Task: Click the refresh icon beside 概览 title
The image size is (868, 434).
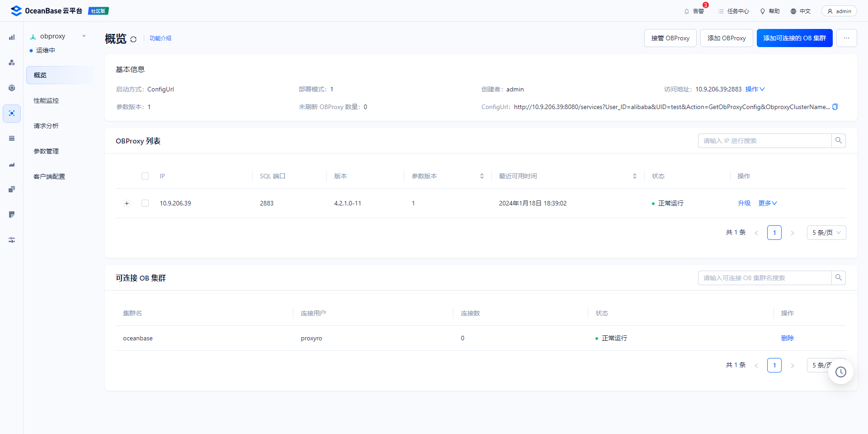Action: pos(133,39)
